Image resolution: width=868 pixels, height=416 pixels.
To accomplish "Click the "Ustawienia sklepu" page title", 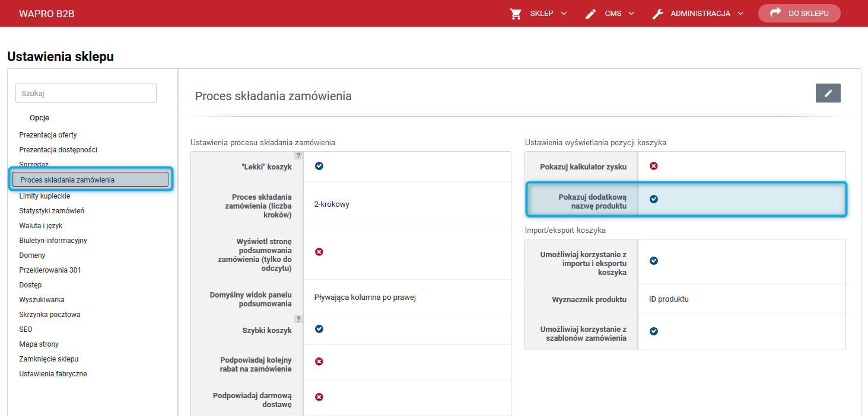I will [61, 57].
